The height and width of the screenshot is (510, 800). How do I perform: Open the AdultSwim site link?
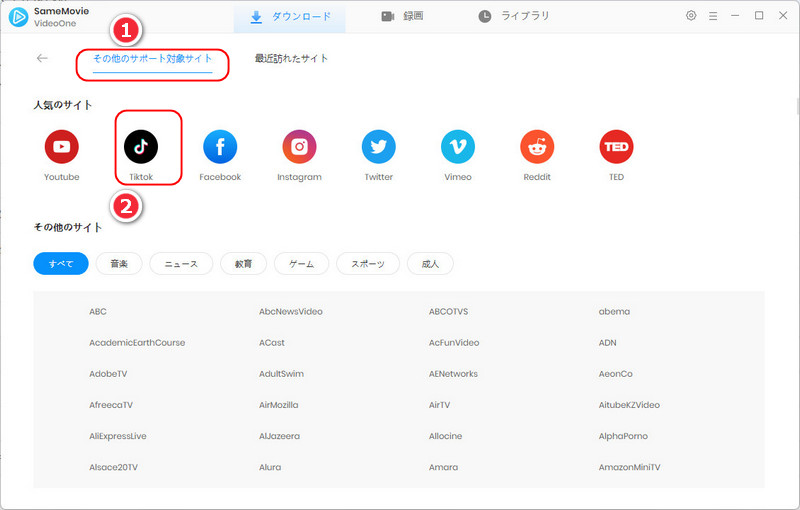click(281, 374)
